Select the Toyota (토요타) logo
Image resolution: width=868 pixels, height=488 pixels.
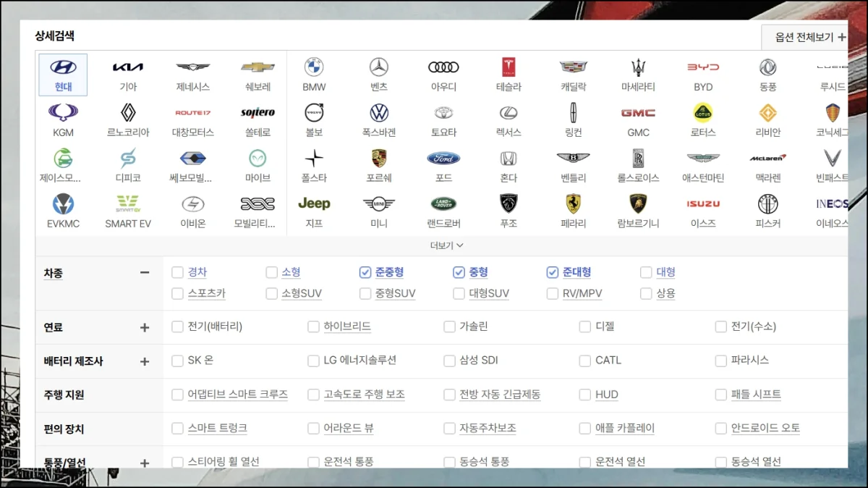444,113
